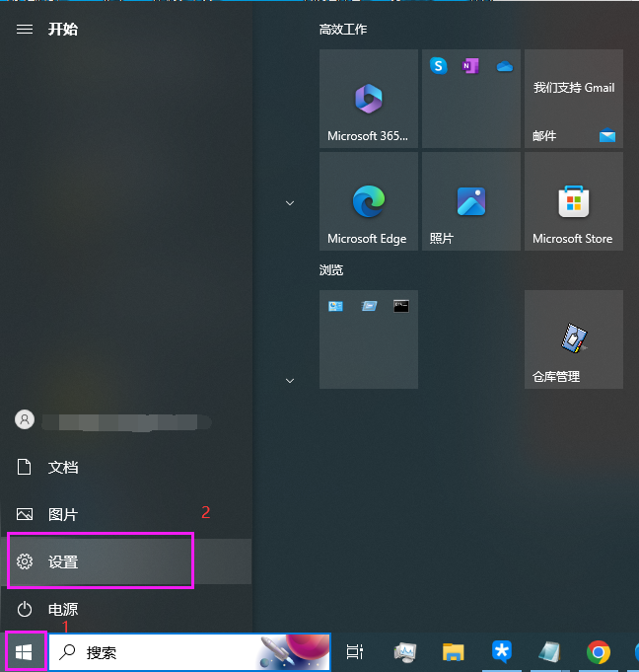Click the Windows Start button
Screen dimensions: 639x672
(x=24, y=652)
